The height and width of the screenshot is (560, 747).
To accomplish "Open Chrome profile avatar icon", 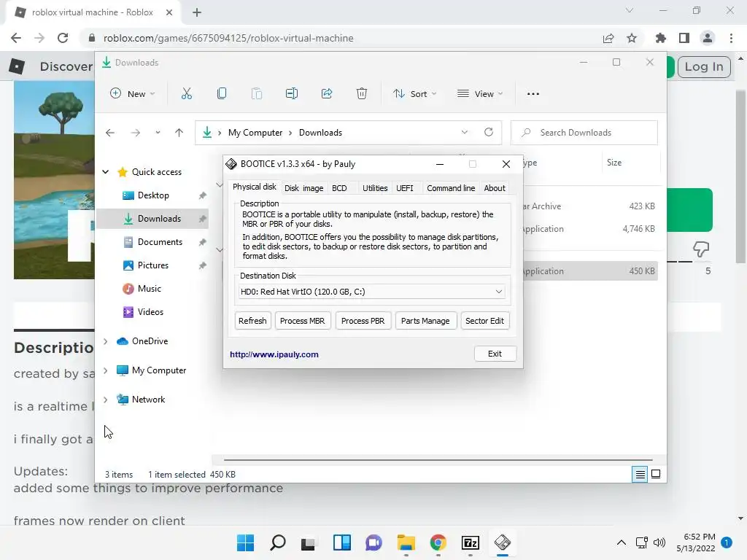I will point(708,38).
